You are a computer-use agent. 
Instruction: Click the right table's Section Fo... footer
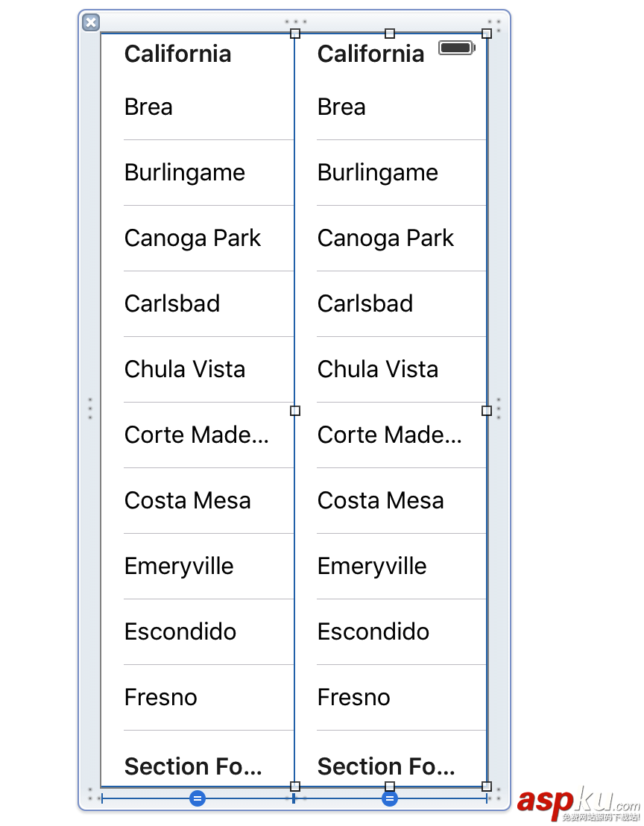point(386,766)
